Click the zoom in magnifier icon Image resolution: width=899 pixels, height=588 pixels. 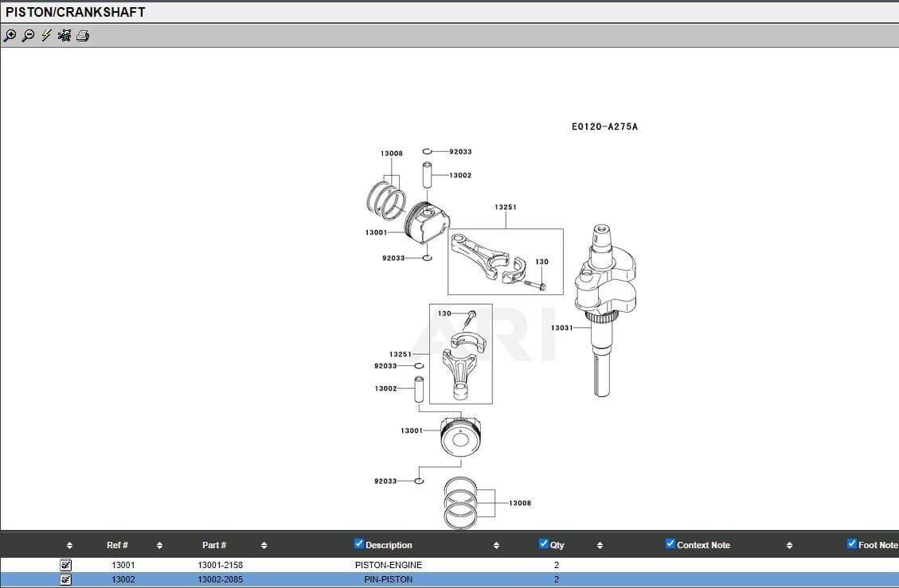tap(10, 36)
